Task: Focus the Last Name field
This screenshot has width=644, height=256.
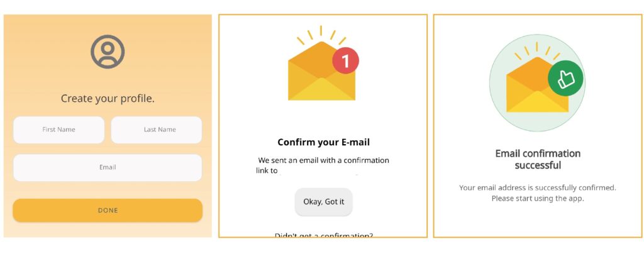Action: tap(157, 130)
